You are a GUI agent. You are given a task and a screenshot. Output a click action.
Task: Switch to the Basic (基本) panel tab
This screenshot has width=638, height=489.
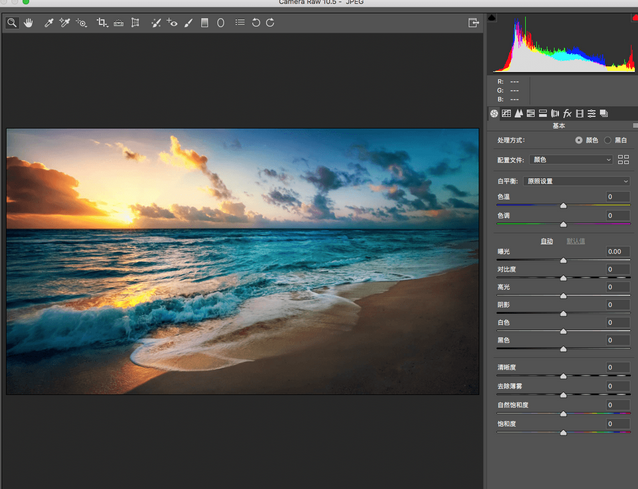[x=494, y=114]
